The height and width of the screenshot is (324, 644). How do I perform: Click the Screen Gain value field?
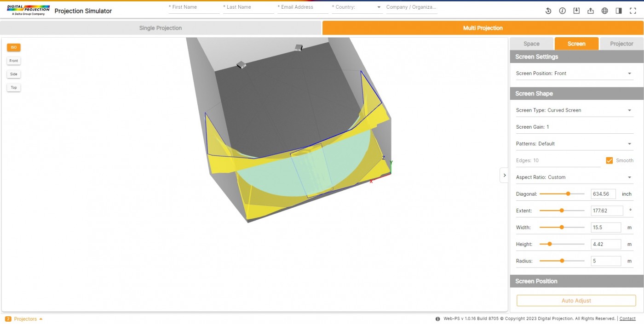(x=575, y=127)
